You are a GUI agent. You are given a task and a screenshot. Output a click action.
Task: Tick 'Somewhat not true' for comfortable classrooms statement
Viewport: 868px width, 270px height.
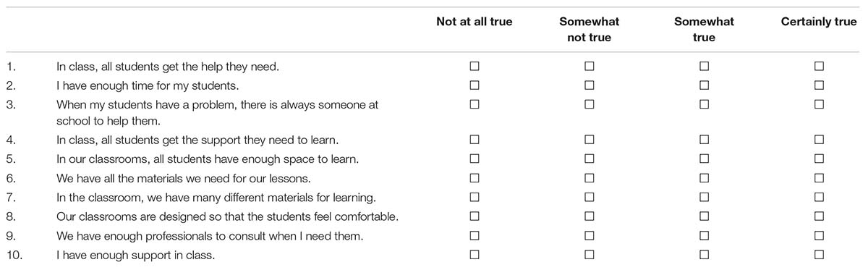[590, 216]
